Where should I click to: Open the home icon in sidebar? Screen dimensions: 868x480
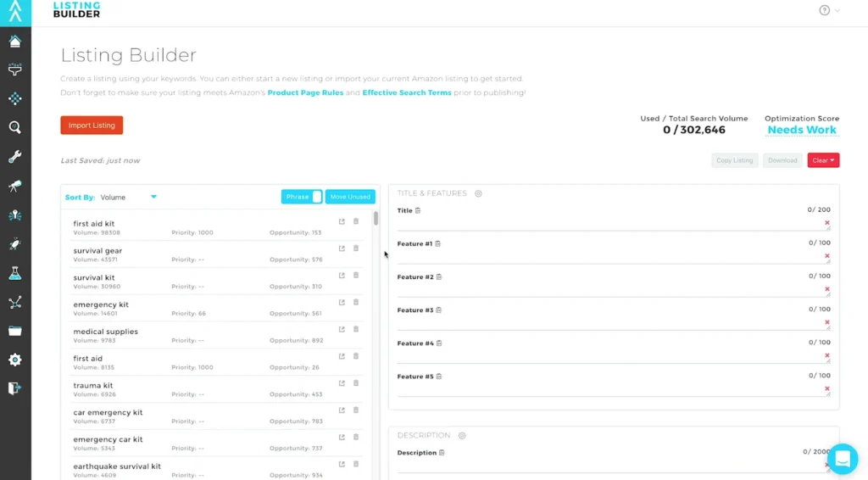pyautogui.click(x=15, y=41)
